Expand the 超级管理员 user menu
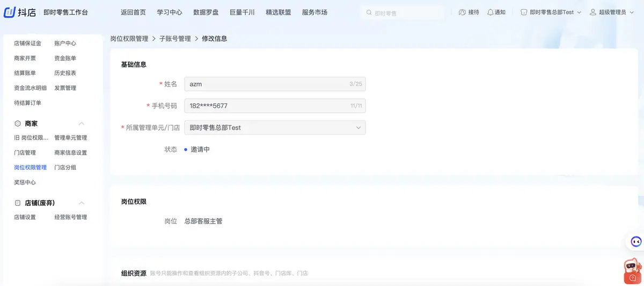The image size is (644, 286). pyautogui.click(x=632, y=12)
